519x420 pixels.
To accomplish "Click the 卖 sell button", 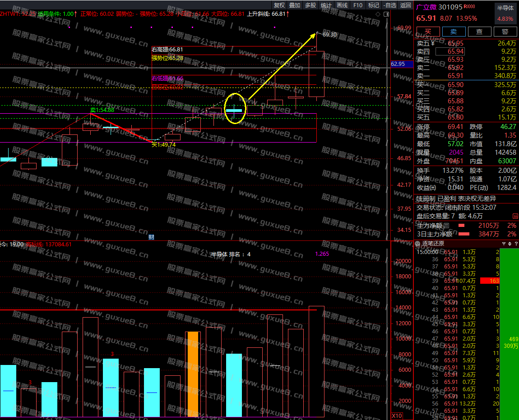I will pos(453,32).
